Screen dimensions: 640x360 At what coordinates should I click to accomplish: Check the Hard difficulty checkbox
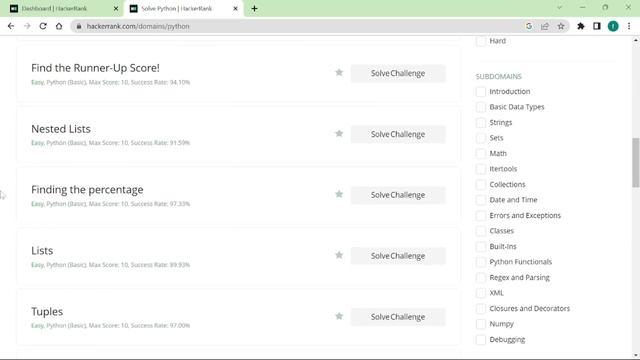(x=481, y=41)
